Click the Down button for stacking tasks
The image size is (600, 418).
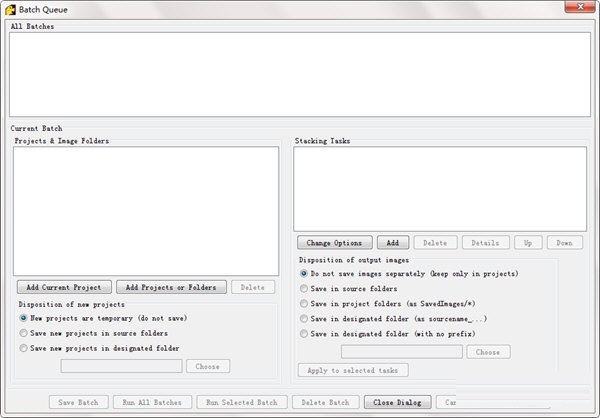click(x=565, y=243)
